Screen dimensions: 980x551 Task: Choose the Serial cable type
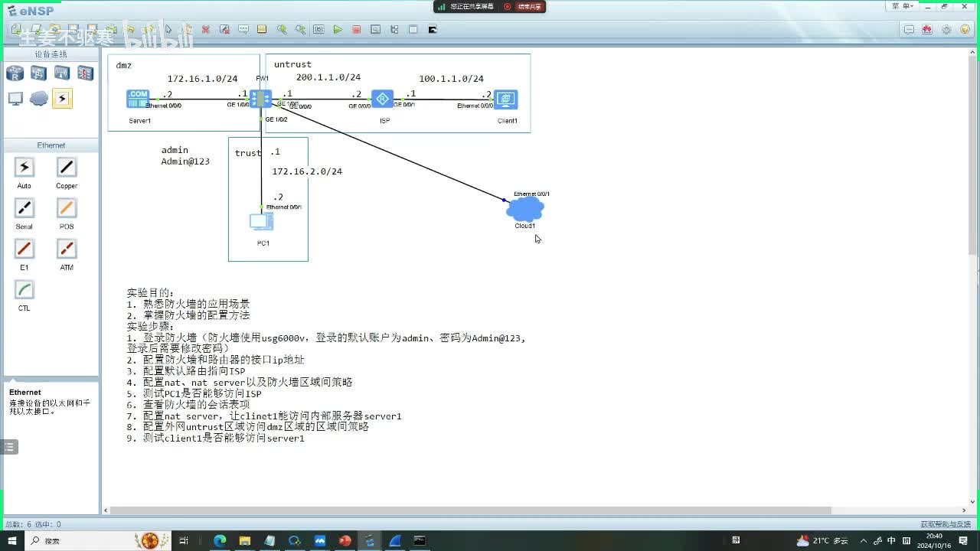[24, 208]
